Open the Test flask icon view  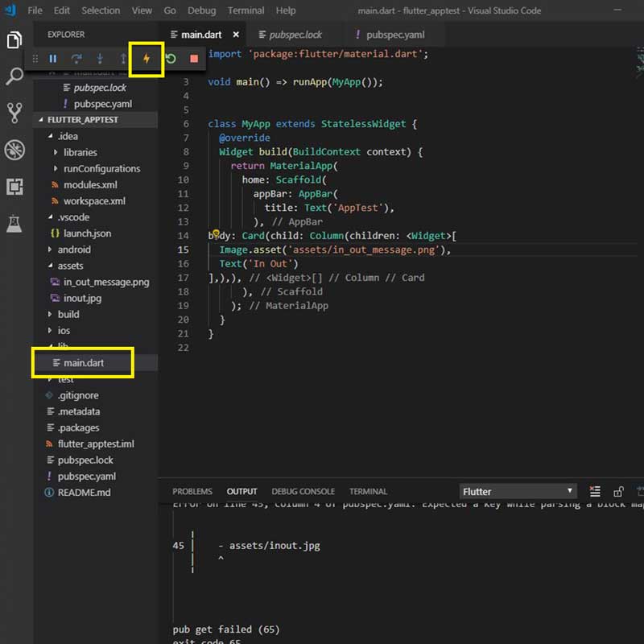(14, 224)
